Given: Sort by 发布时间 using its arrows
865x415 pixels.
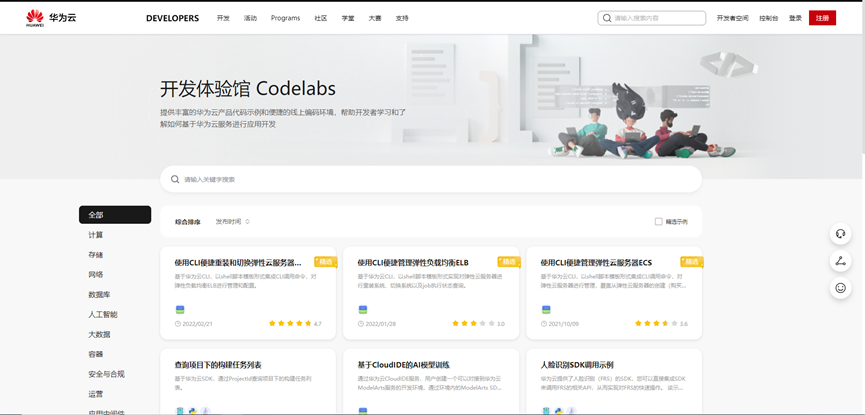Looking at the screenshot, I should click(x=248, y=221).
